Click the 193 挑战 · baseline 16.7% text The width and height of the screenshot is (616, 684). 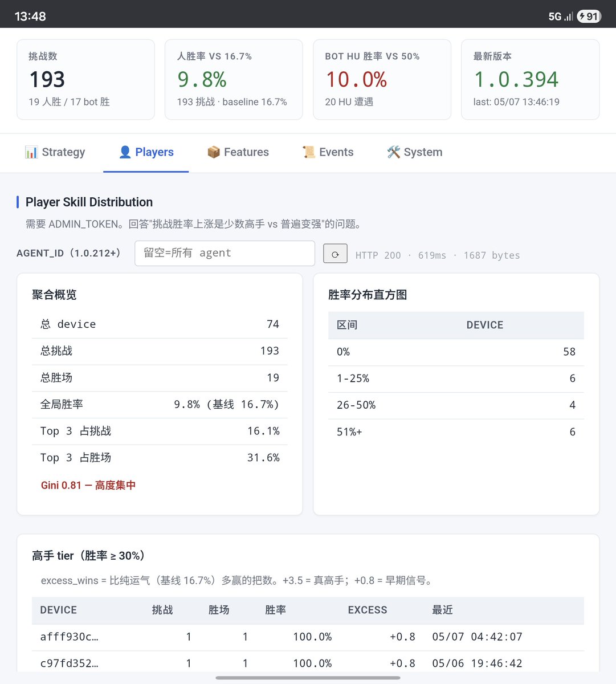point(232,102)
